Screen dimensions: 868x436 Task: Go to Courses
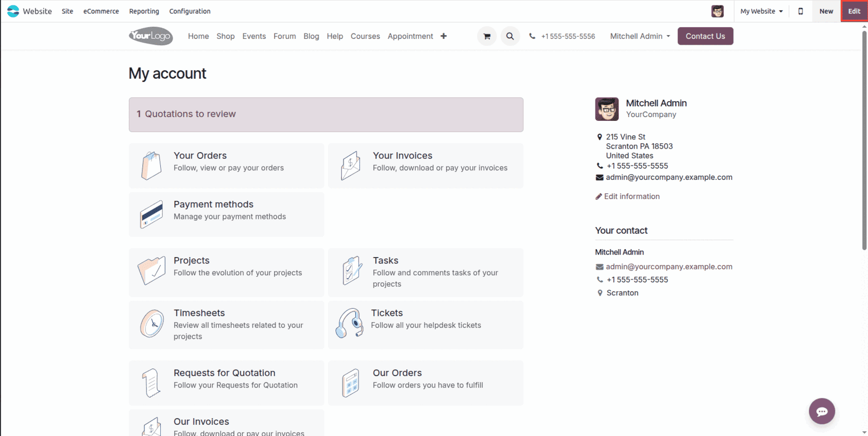[x=365, y=36]
